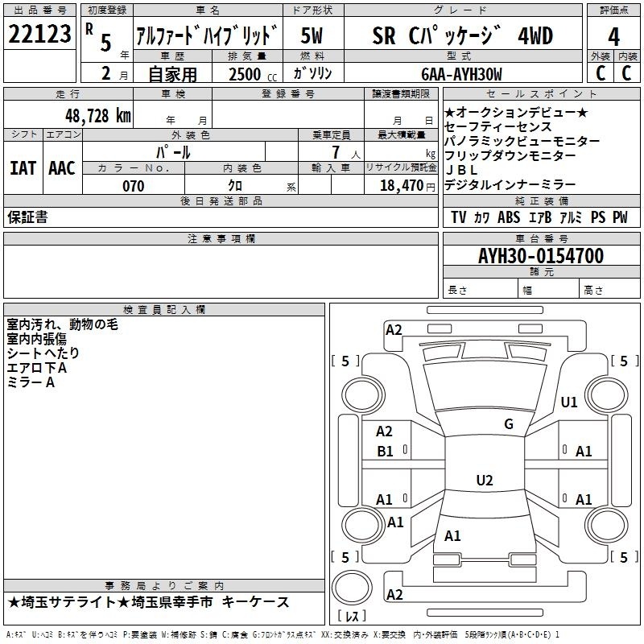Select the A2 mark at the front bumper corner
The image size is (644, 644).
pyautogui.click(x=394, y=329)
